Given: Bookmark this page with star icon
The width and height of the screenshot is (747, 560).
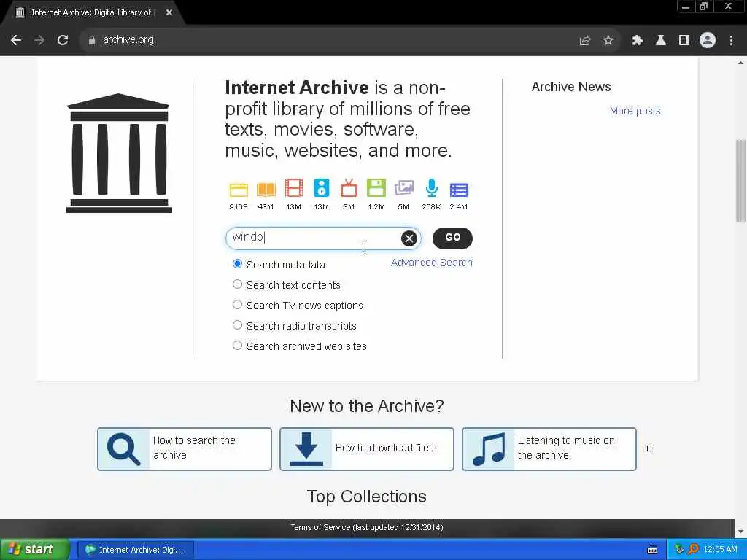Looking at the screenshot, I should [x=608, y=41].
